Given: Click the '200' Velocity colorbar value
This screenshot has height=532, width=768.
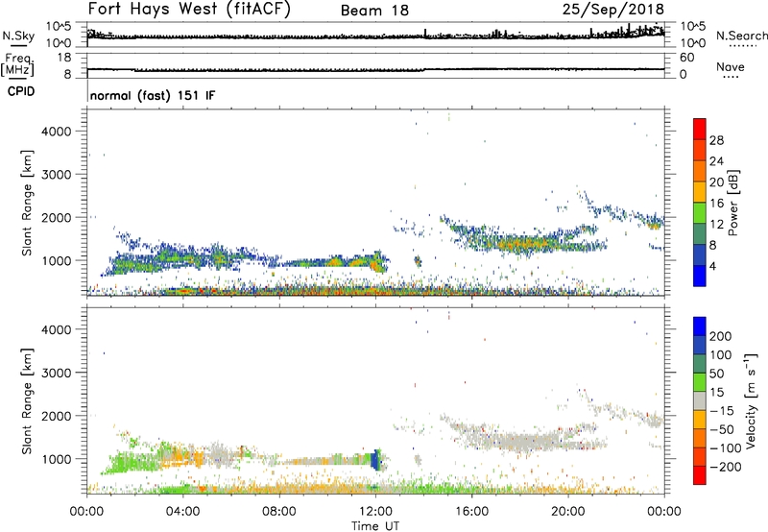Looking at the screenshot, I should tap(720, 336).
